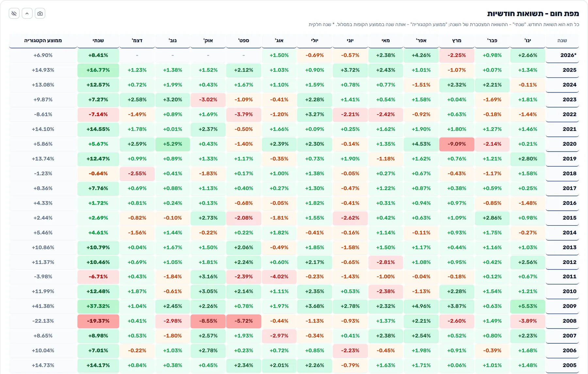
Task: Click the מפת חום - תשואות חודשיות title
Action: [x=533, y=14]
